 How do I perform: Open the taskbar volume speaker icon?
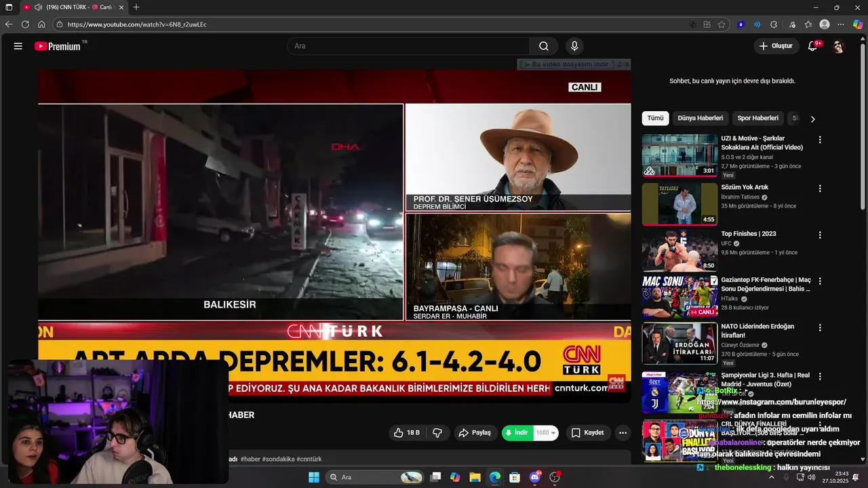click(x=811, y=477)
